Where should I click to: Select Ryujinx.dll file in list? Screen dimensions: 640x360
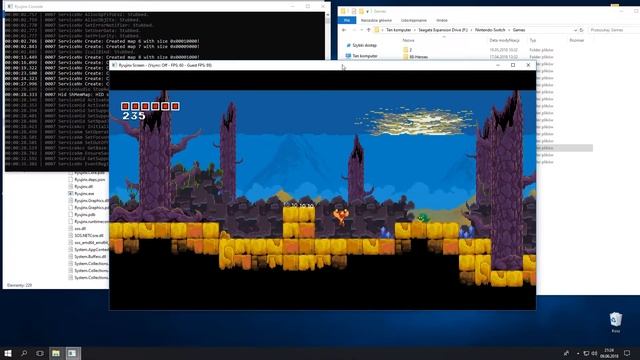(83, 187)
